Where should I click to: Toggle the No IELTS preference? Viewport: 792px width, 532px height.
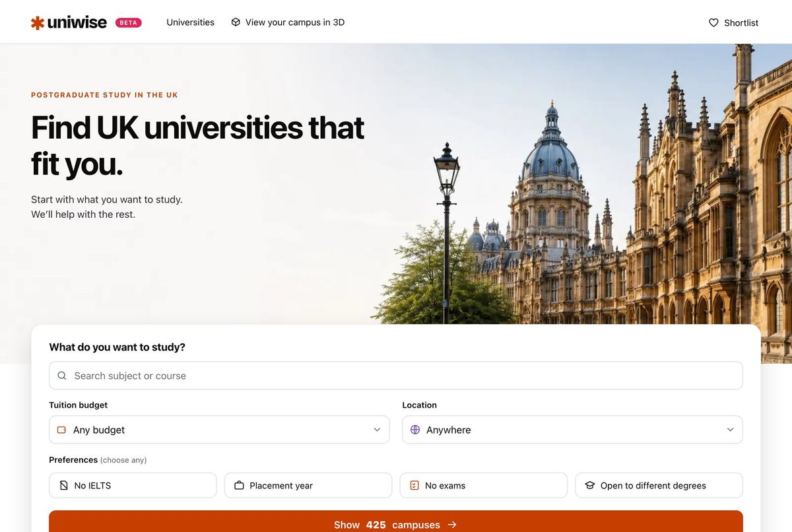(133, 485)
